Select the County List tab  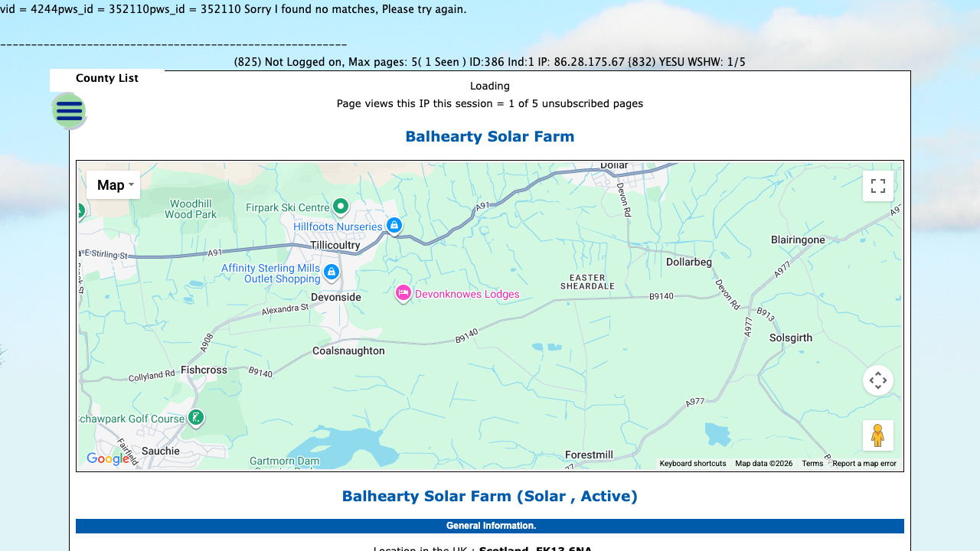(106, 78)
